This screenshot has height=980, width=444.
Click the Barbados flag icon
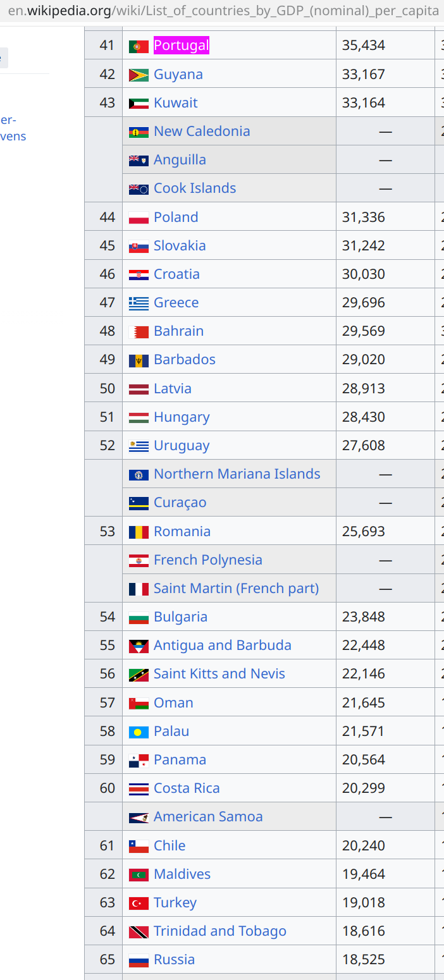tap(139, 360)
